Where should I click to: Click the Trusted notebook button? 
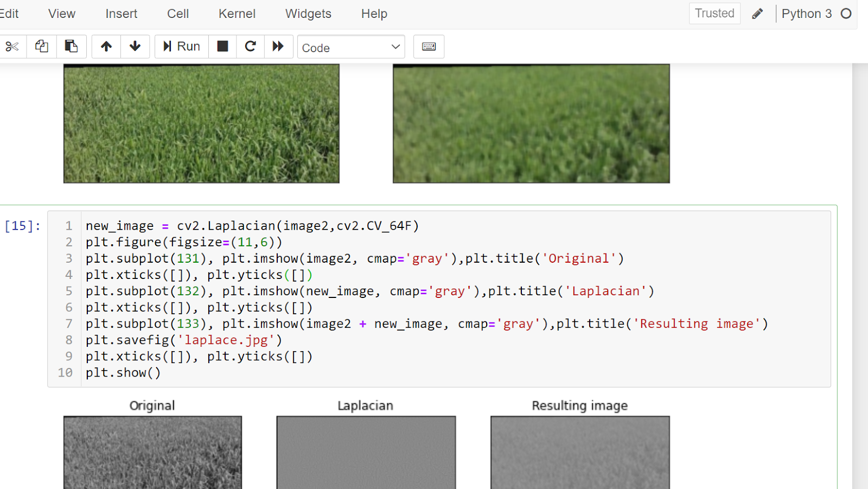(x=714, y=14)
